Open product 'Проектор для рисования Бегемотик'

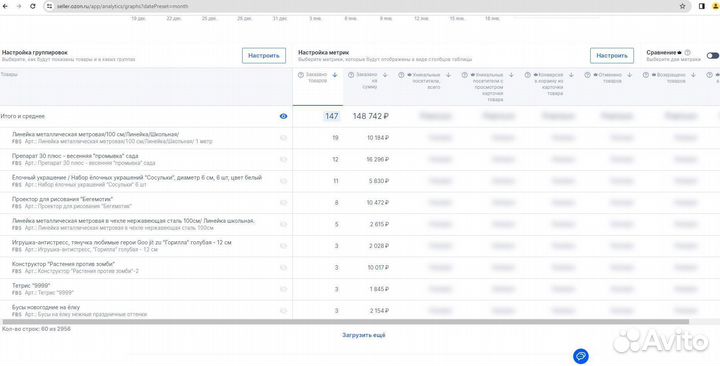click(62, 199)
